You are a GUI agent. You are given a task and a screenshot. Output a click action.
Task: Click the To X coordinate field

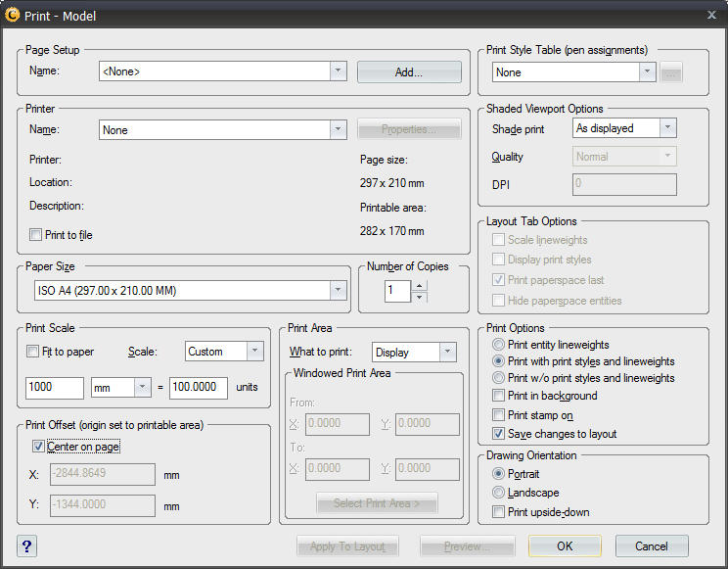(x=338, y=469)
